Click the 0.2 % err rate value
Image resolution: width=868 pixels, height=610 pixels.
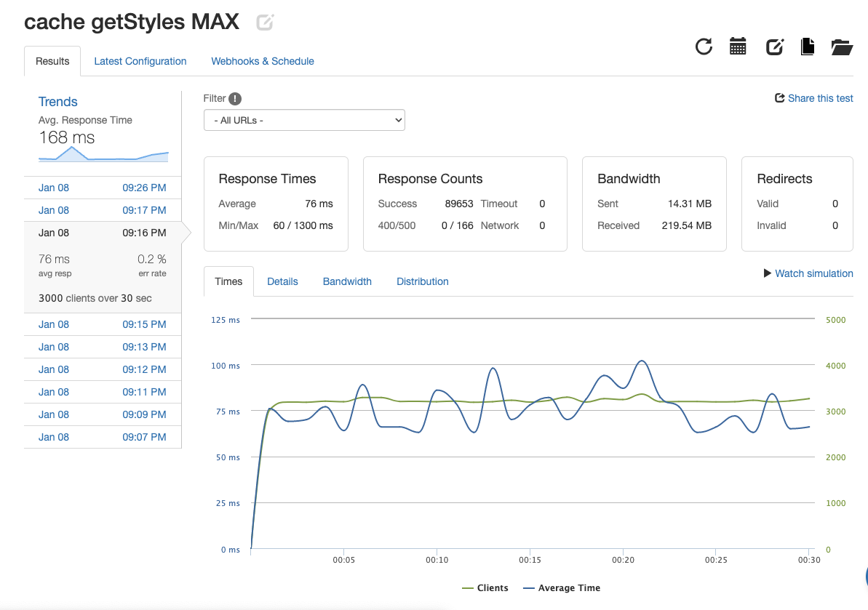click(x=151, y=259)
